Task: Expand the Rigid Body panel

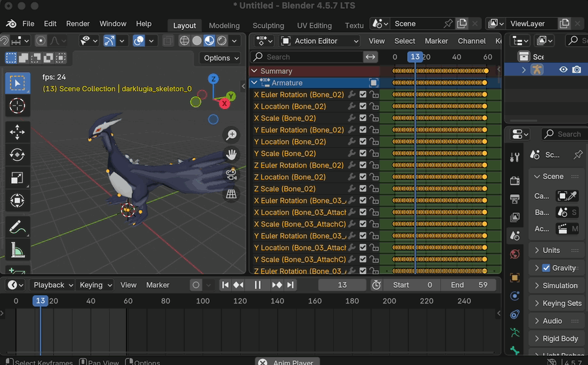Action: pyautogui.click(x=557, y=338)
